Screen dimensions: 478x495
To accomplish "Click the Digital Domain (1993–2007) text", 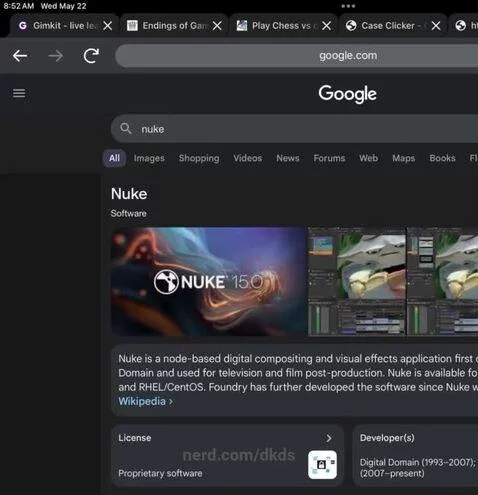I will [418, 462].
